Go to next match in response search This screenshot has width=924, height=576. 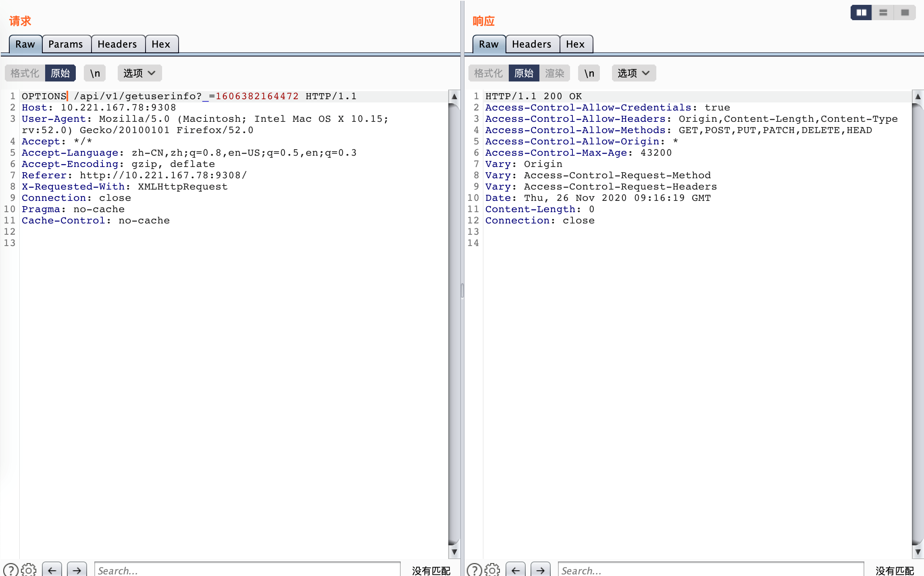point(541,570)
